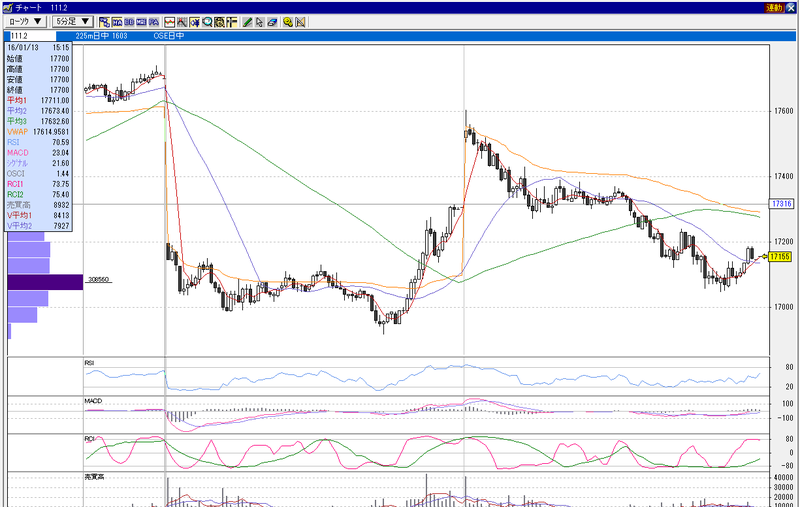Select the green pencil trend-line drawing tool
The width and height of the screenshot is (800, 507).
pos(247,22)
